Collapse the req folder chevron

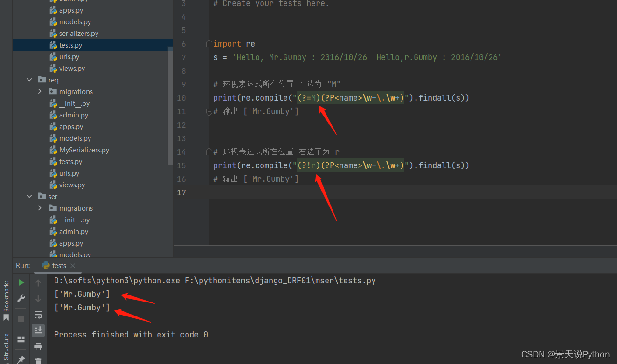pos(30,80)
